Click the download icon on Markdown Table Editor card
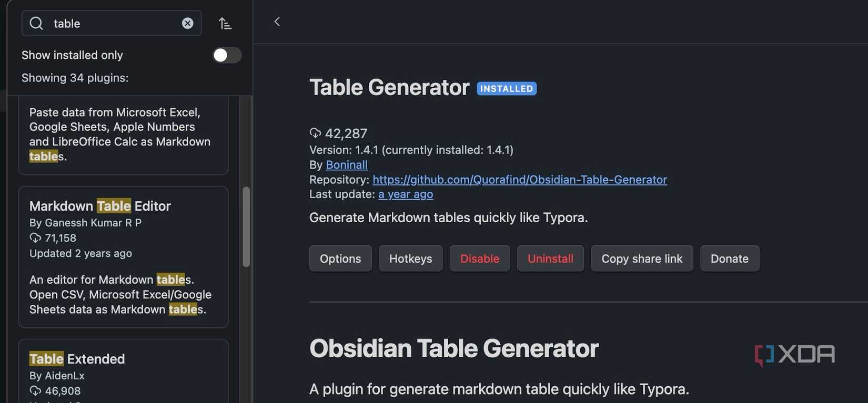 (x=35, y=237)
